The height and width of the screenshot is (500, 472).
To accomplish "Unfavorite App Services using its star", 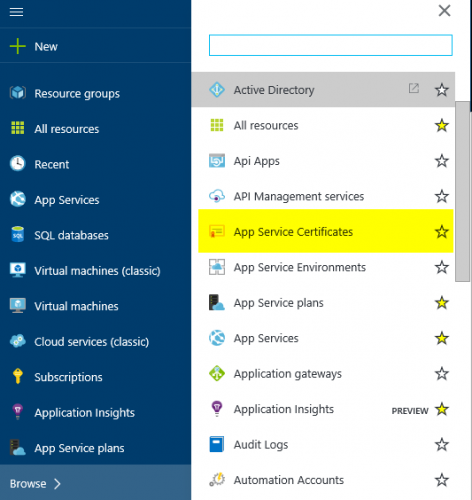I will click(442, 338).
